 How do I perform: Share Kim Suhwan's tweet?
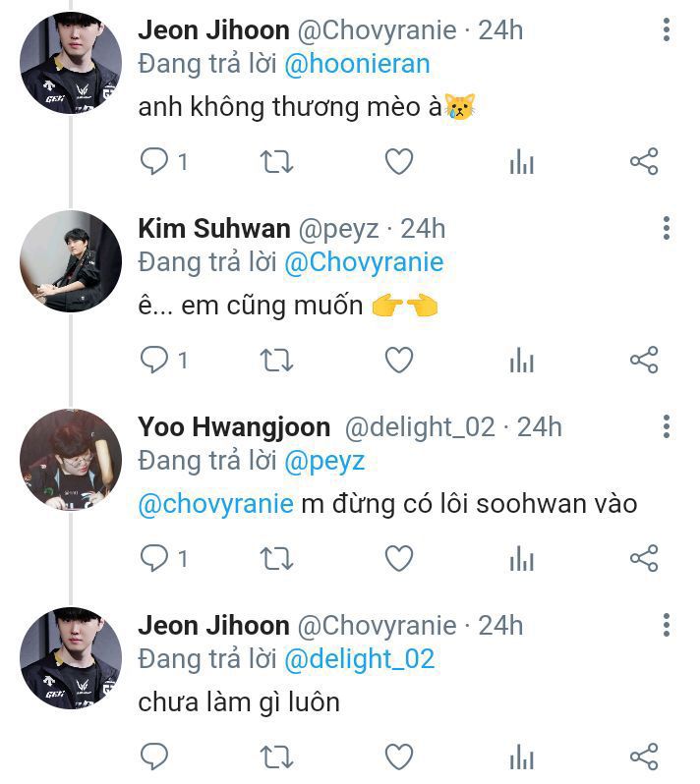click(643, 361)
